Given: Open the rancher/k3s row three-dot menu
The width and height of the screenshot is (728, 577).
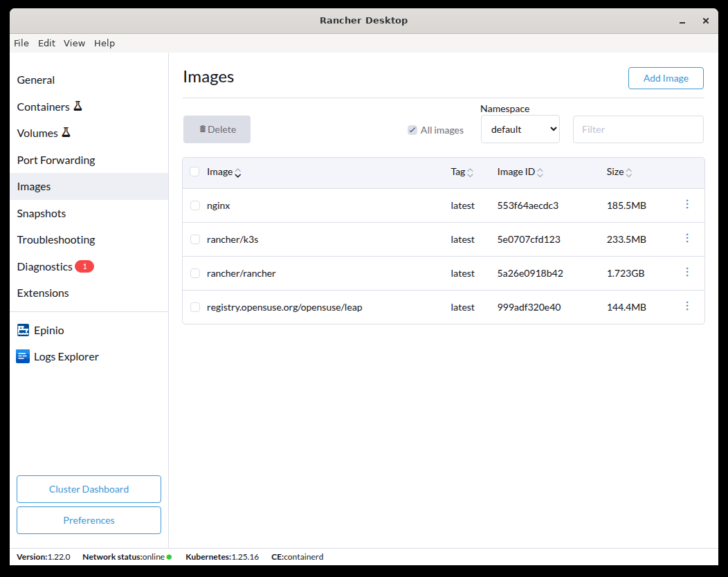Looking at the screenshot, I should (x=686, y=238).
